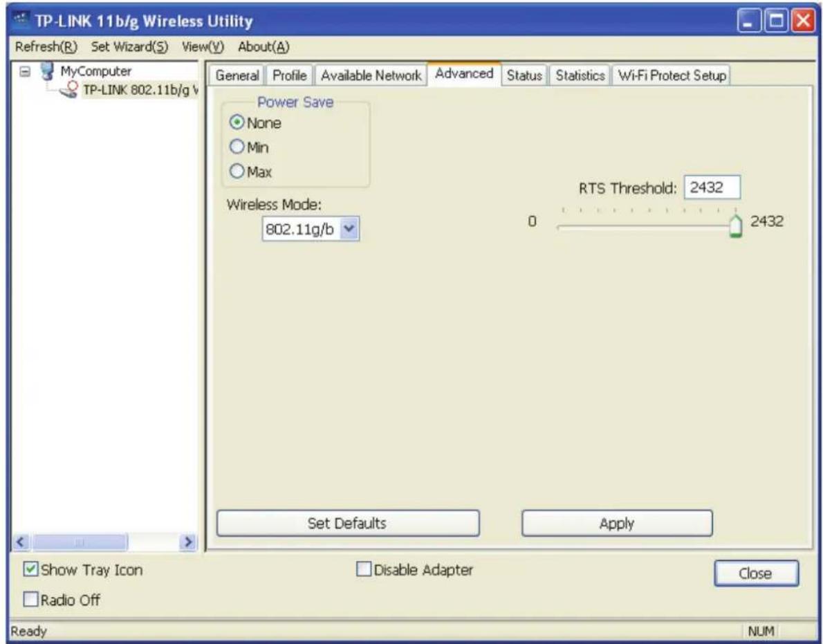The image size is (823, 644).
Task: Click the tree panel right scroll arrow
Action: (x=187, y=542)
